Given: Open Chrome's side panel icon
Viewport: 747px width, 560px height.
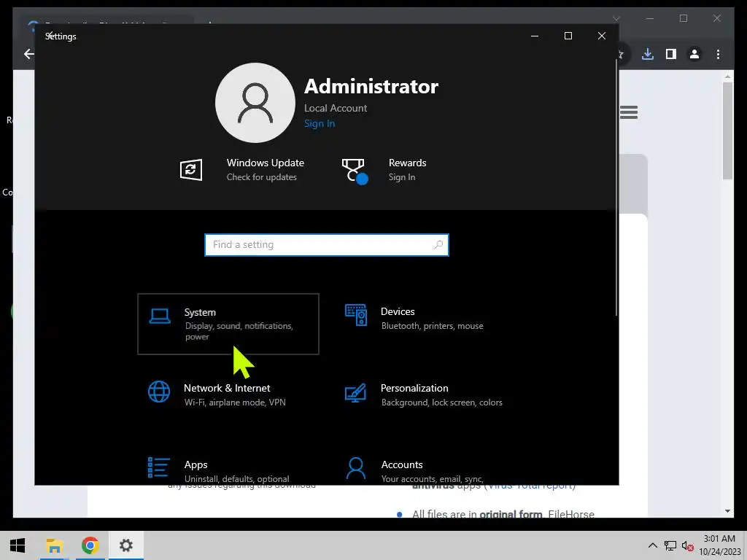Looking at the screenshot, I should pyautogui.click(x=671, y=54).
